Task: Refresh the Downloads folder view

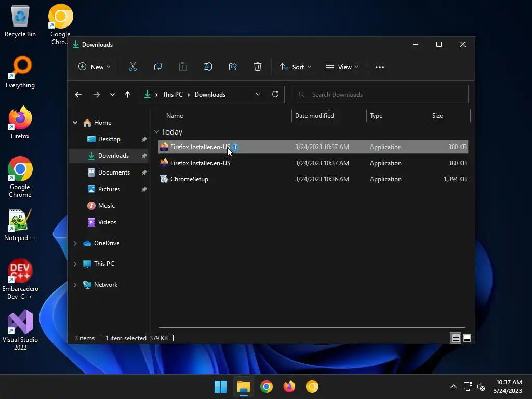Action: (275, 95)
